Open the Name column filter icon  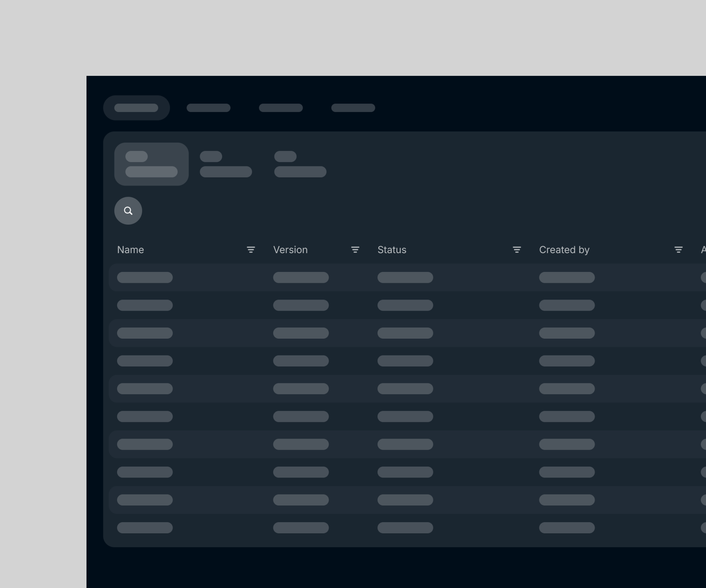click(x=251, y=250)
